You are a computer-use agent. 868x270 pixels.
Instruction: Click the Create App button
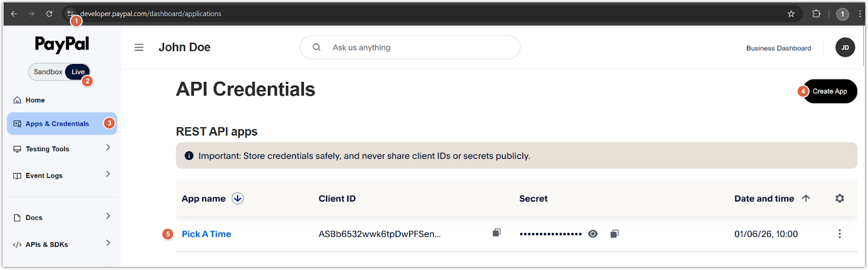coord(829,92)
